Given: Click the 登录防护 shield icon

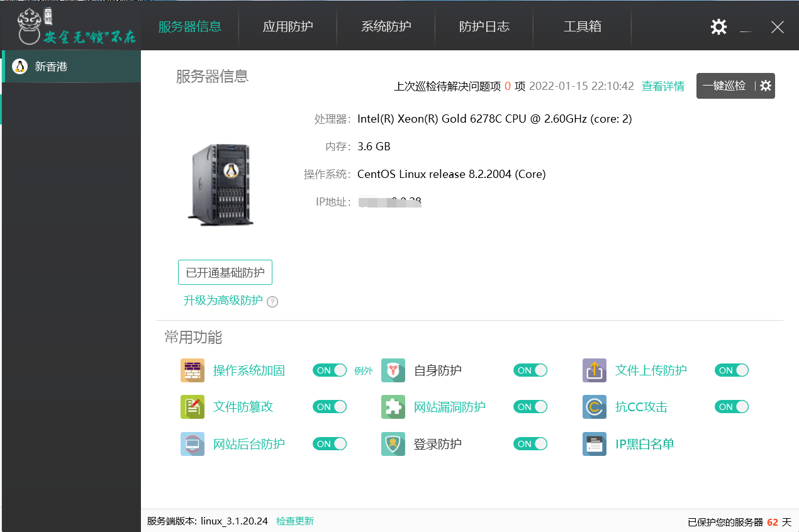Looking at the screenshot, I should point(393,444).
